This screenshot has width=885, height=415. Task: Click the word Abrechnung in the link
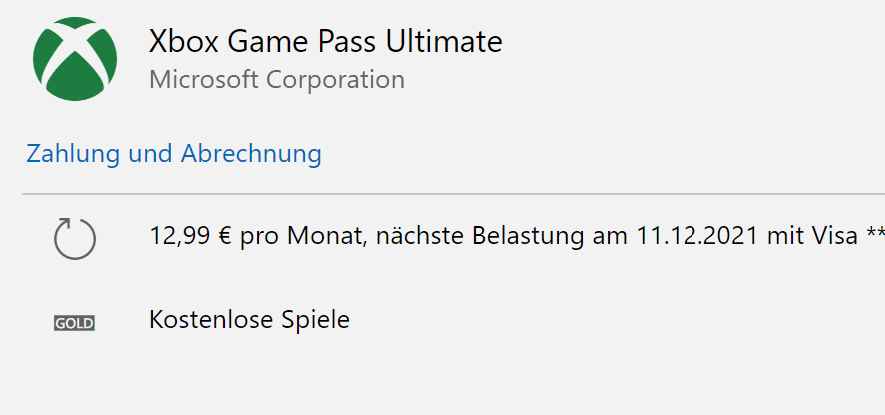(x=251, y=154)
